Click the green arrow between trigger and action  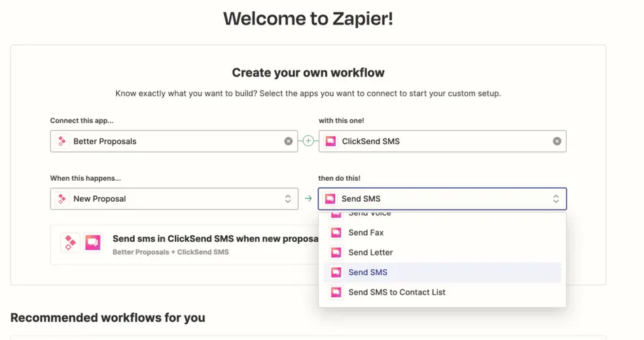tap(308, 198)
